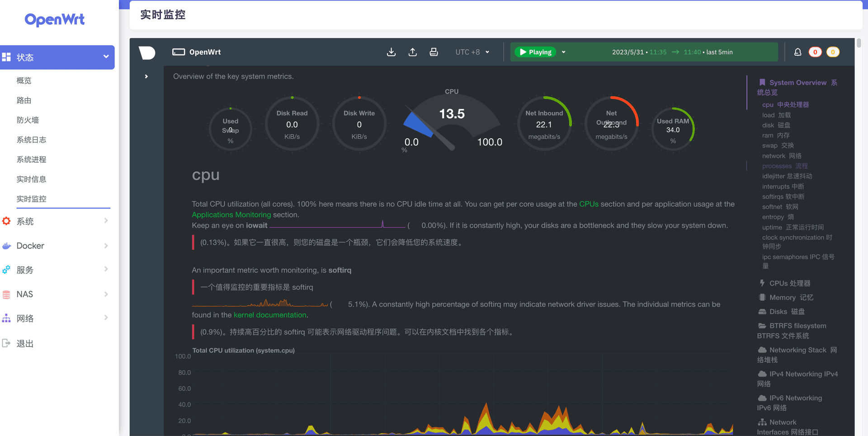
Task: Click the download icon in Netdata toolbar
Action: point(391,52)
